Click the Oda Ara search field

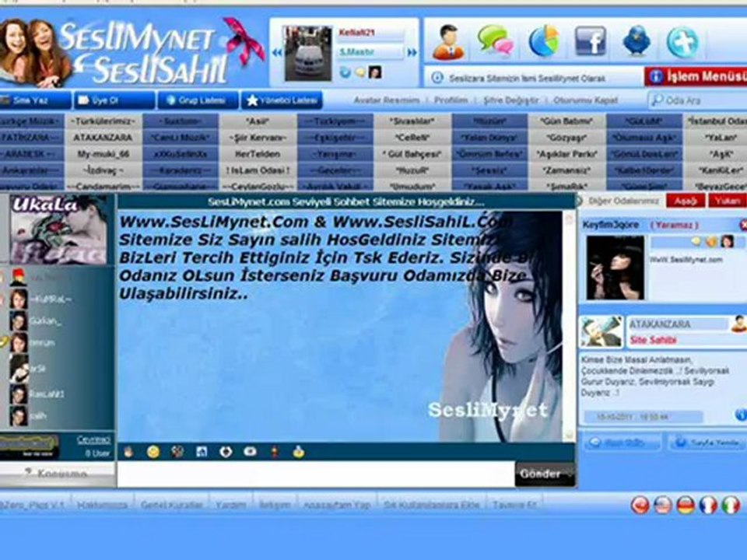(697, 100)
